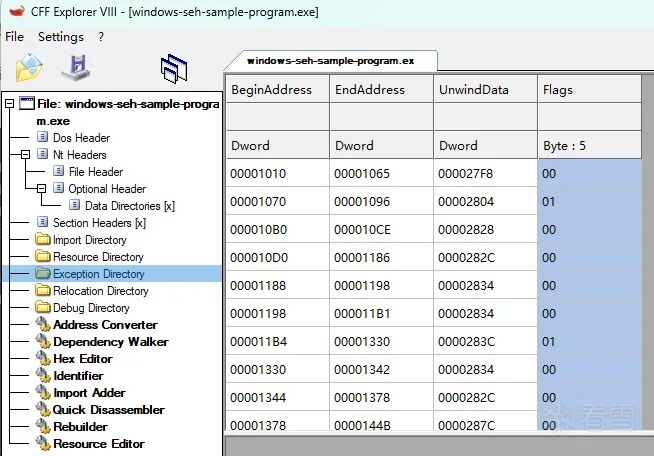Select UnwindData cell 000027F8
This screenshot has width=654, height=456.
(x=485, y=173)
